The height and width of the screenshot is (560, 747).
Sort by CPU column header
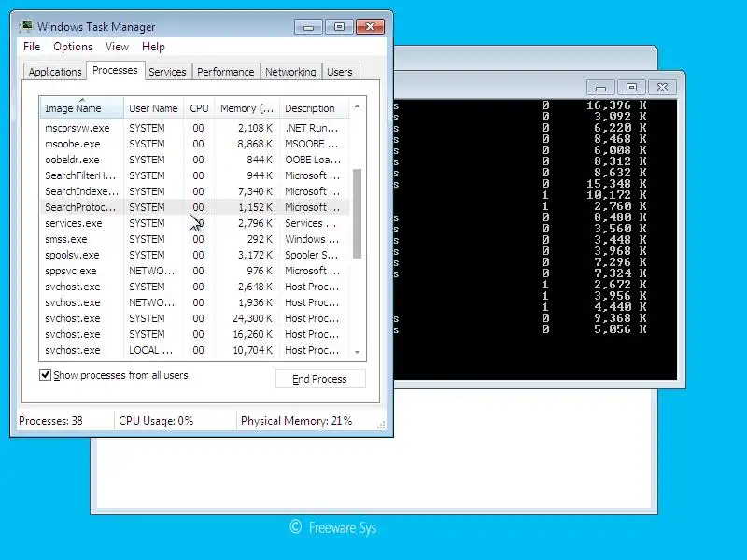pyautogui.click(x=199, y=108)
